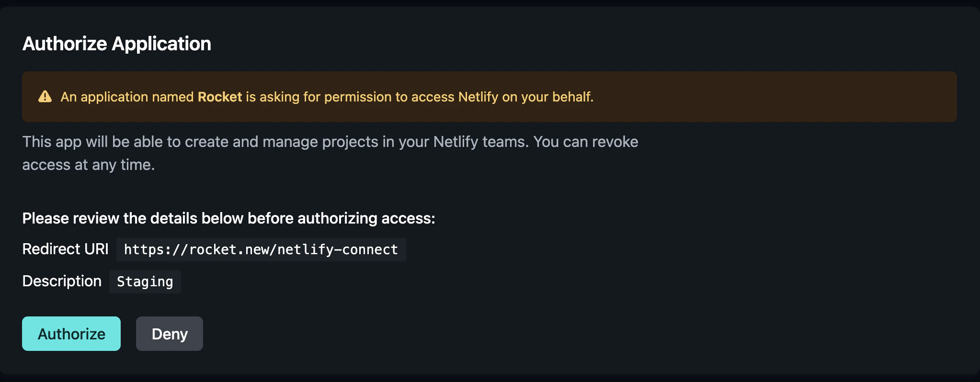
Task: Click the Deny button label text
Action: [x=170, y=334]
